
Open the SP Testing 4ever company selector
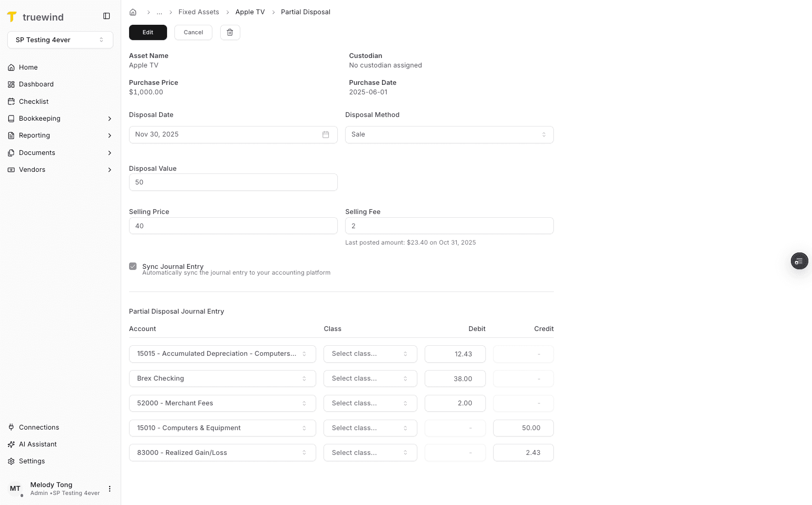coord(60,40)
